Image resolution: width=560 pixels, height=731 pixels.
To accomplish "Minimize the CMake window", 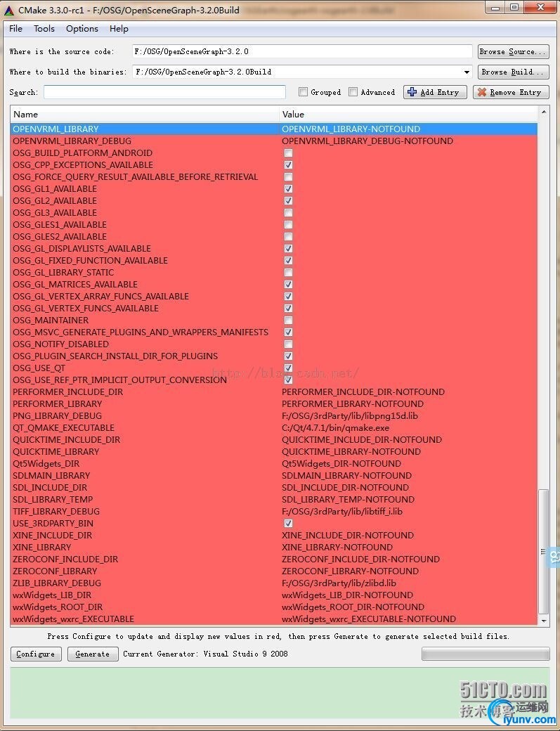I will click(x=495, y=8).
